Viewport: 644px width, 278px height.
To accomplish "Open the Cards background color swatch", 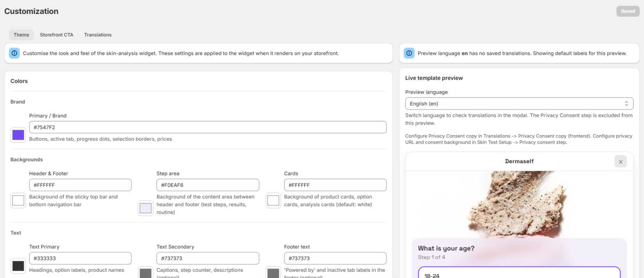I will coord(273,201).
